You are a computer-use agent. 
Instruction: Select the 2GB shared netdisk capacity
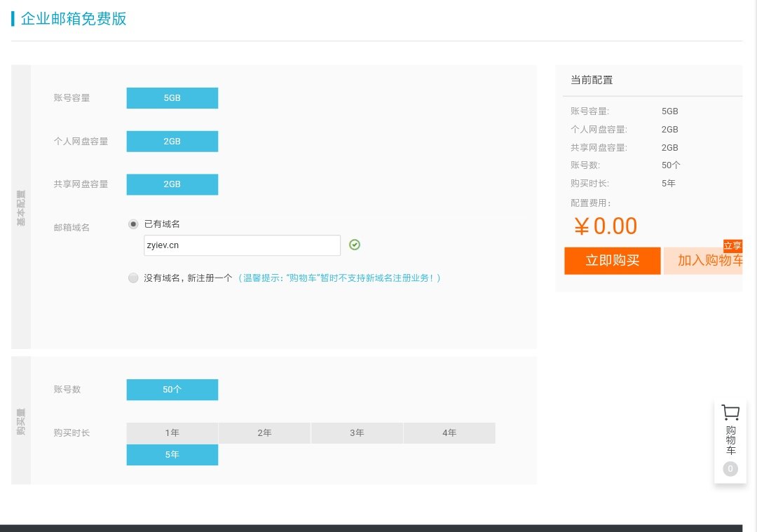[x=172, y=184]
